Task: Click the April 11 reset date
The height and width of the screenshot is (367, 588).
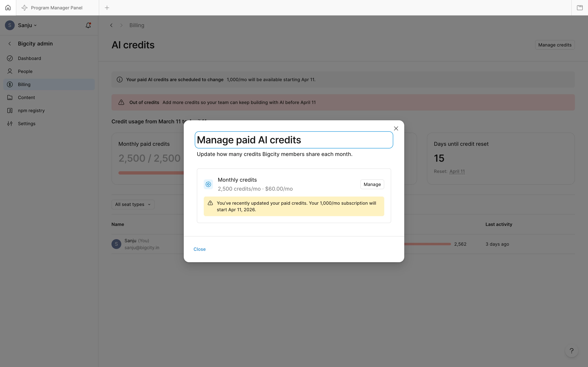Action: point(457,171)
